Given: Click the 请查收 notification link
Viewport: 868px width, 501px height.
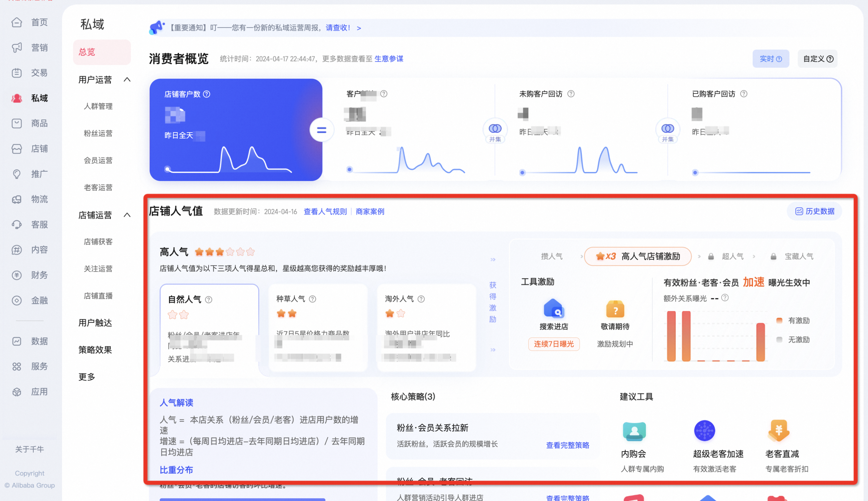Looking at the screenshot, I should (x=338, y=27).
